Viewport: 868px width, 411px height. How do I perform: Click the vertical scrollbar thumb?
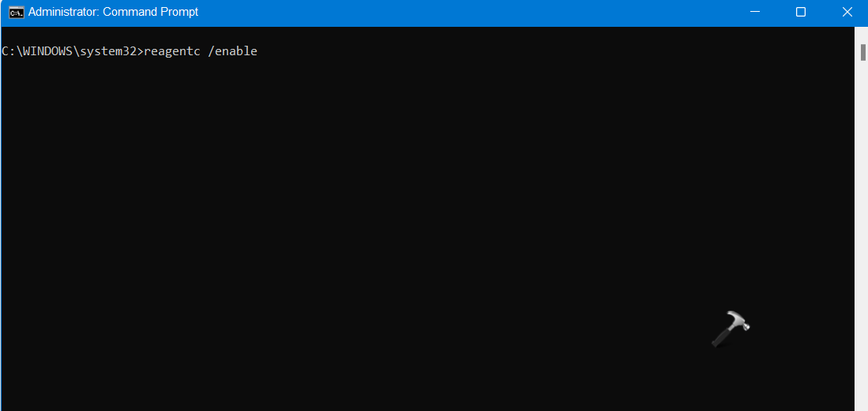point(862,52)
